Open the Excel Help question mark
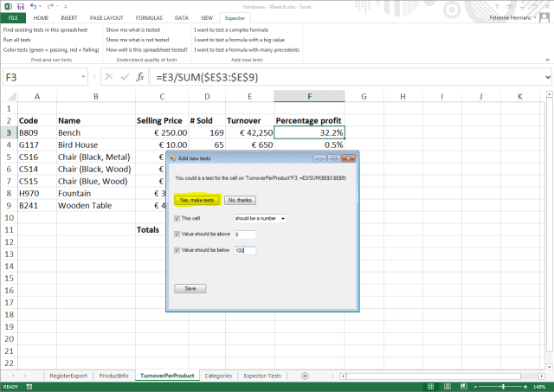The image size is (554, 392). coord(497,7)
